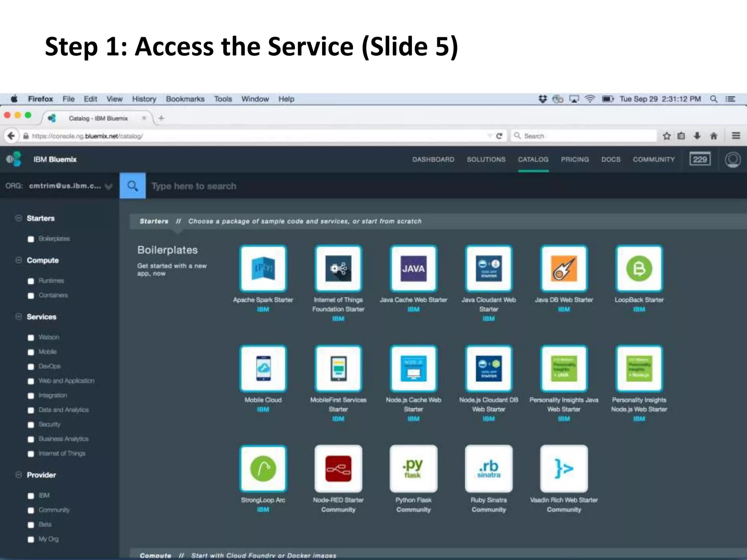Screen dimensions: 747x560
Task: Click the blue catalog search icon
Action: coord(132,186)
